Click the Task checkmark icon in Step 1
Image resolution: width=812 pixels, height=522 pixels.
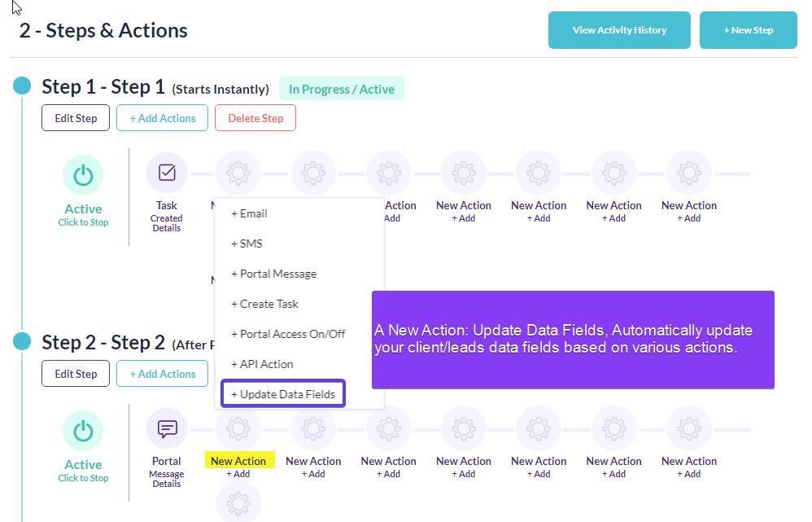167,173
